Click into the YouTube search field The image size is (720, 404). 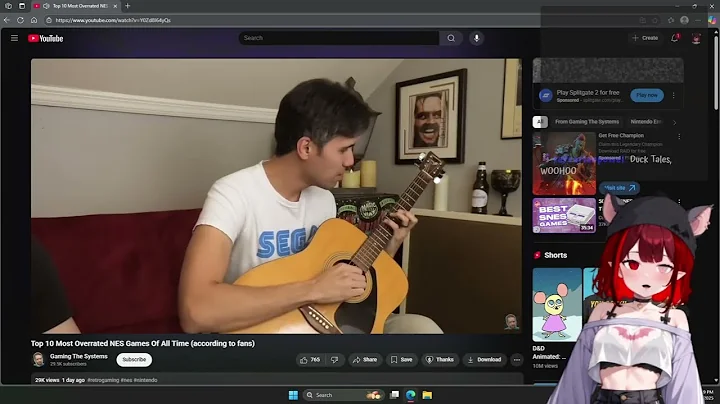click(339, 38)
